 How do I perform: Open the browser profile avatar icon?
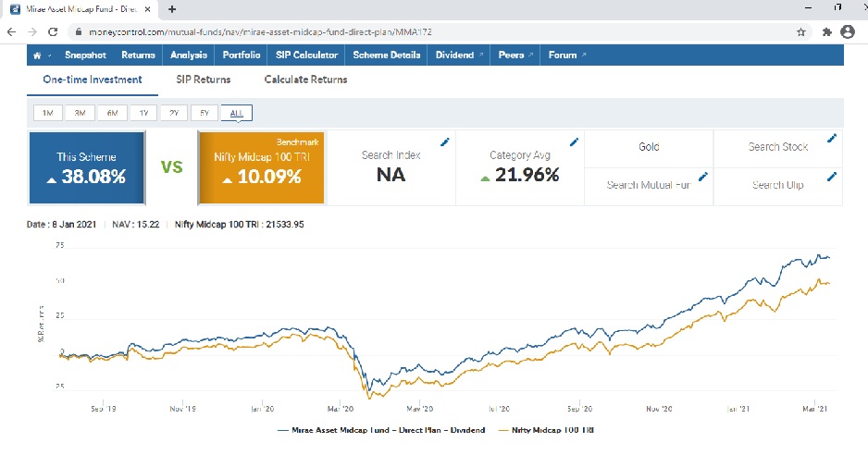(848, 31)
